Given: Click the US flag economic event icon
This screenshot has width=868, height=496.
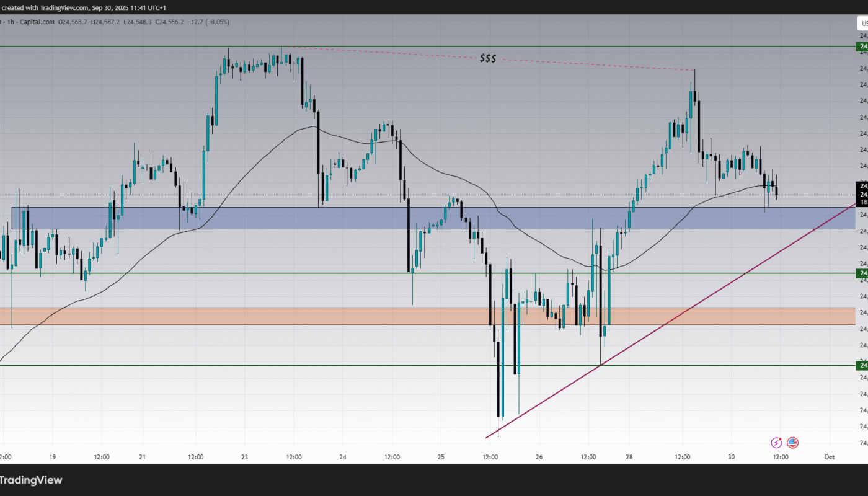Looking at the screenshot, I should point(792,443).
